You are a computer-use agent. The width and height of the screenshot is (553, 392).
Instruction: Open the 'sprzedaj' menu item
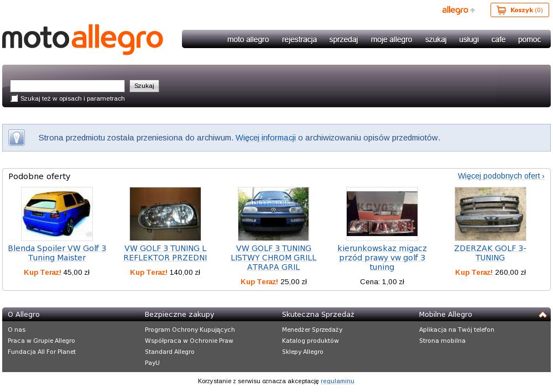click(343, 39)
